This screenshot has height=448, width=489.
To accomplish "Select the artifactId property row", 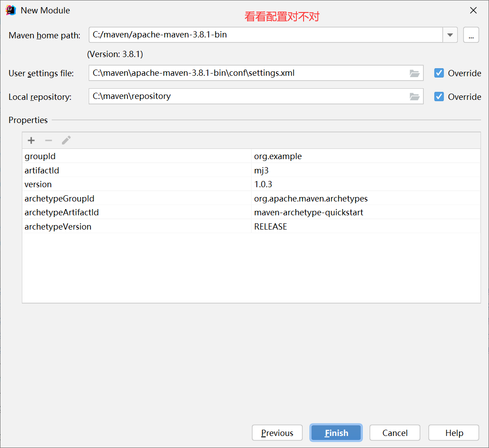I will 251,170.
